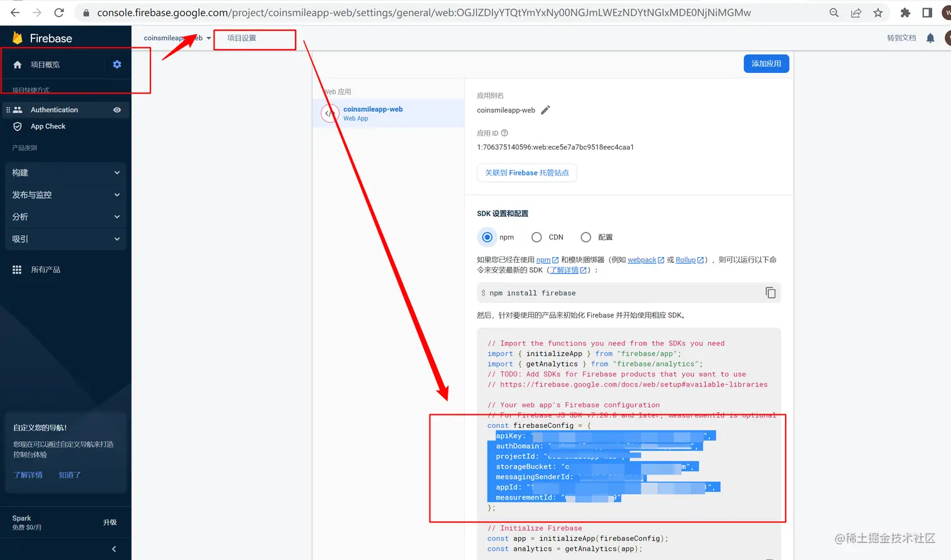Click 项目概览 label in sidebar
This screenshot has width=951, height=560.
[45, 65]
